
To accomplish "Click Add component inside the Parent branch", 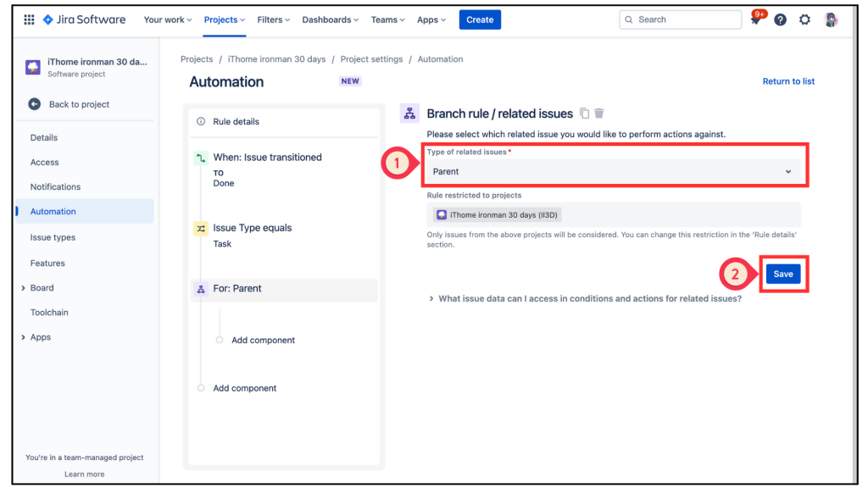I will point(263,341).
